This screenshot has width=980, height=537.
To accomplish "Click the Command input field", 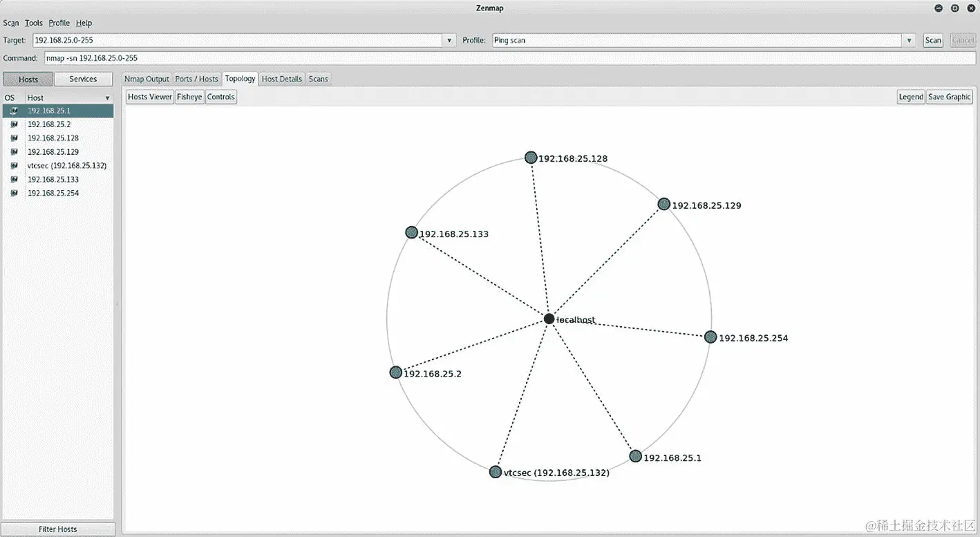I will [x=510, y=58].
